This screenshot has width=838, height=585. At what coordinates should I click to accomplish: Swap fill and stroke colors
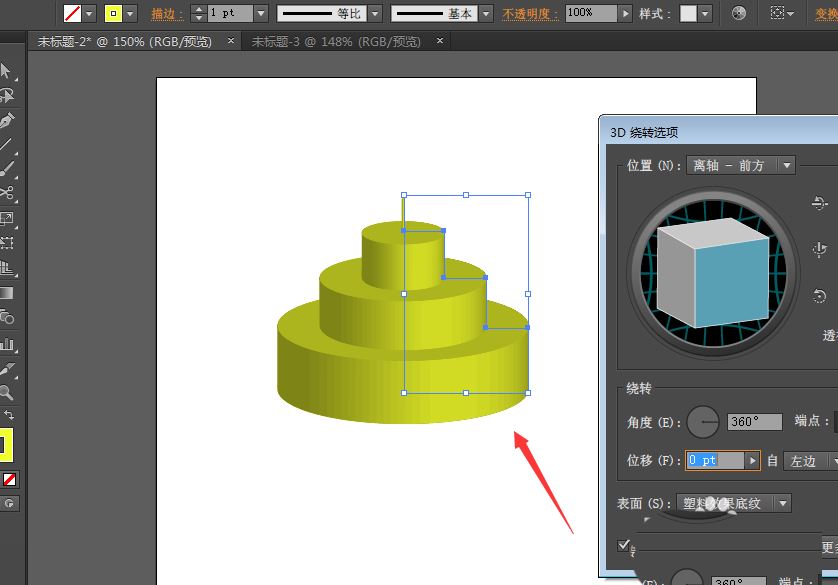point(9,415)
